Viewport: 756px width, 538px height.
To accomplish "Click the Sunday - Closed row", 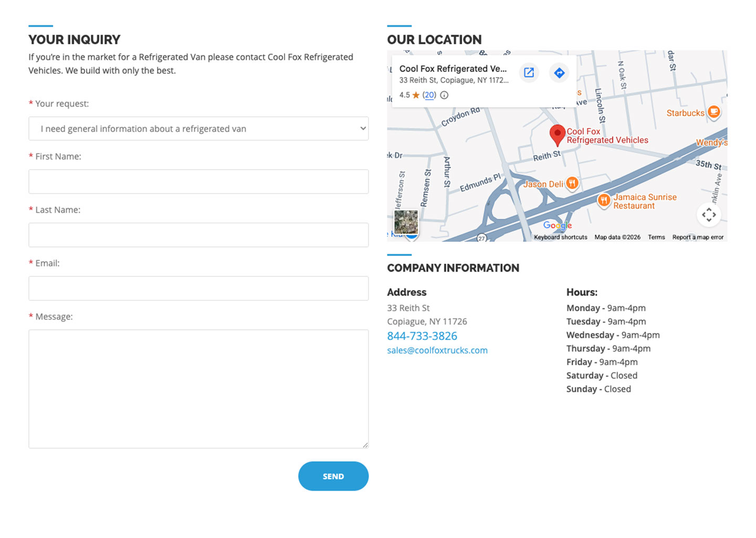I will click(598, 389).
